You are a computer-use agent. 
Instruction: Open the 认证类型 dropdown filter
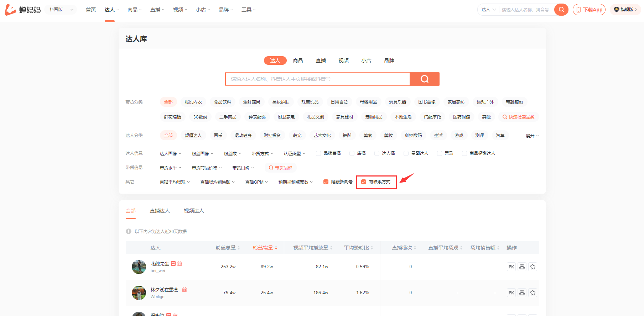tap(294, 153)
